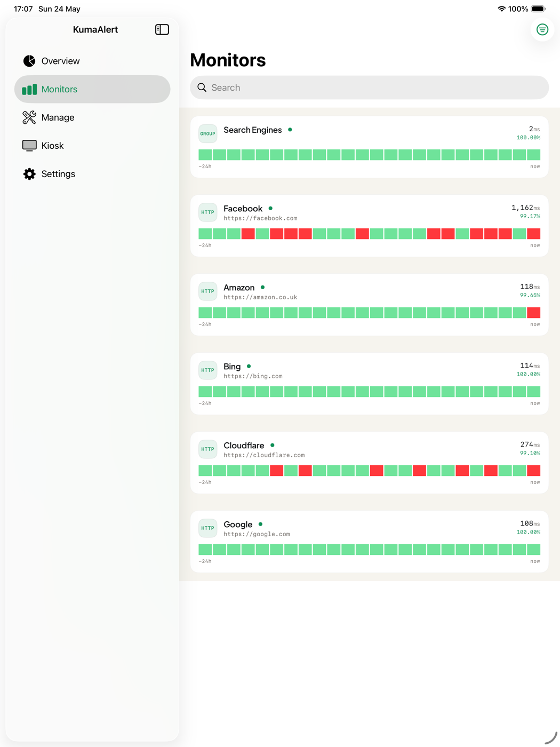This screenshot has width=560, height=747.
Task: Click the HTTP badge on Facebook
Action: [x=208, y=212]
